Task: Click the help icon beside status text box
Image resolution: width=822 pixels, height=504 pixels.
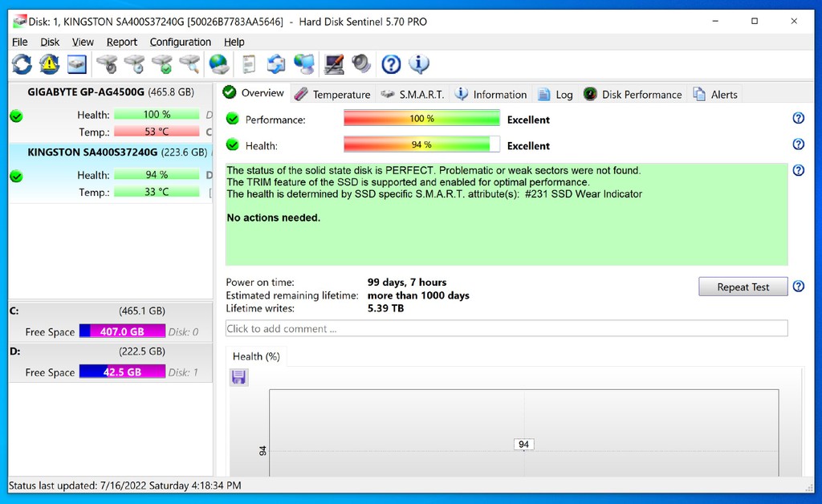Action: pyautogui.click(x=799, y=170)
